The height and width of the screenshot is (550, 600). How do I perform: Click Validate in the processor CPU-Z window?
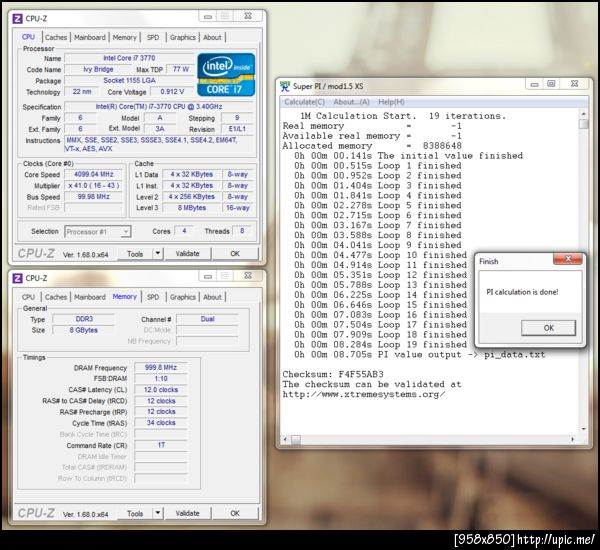tap(187, 254)
